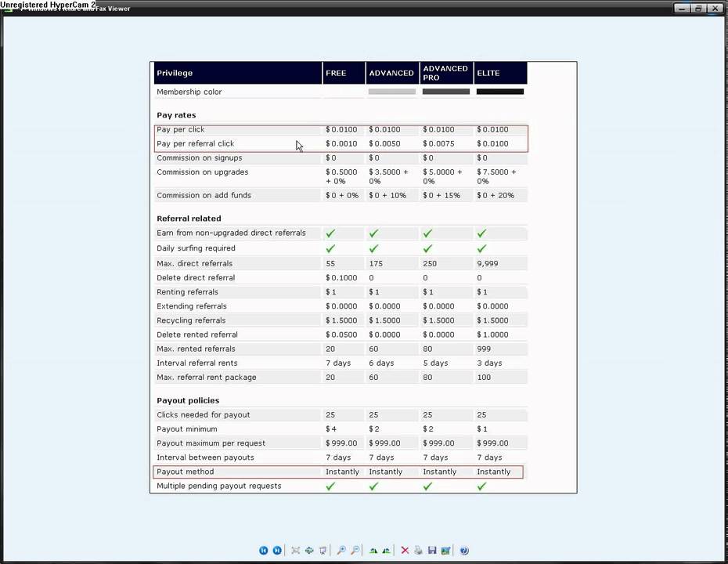Click the Membership color row label

(189, 92)
